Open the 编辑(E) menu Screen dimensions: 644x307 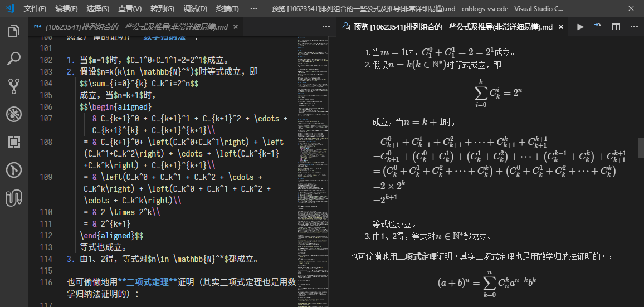click(66, 8)
